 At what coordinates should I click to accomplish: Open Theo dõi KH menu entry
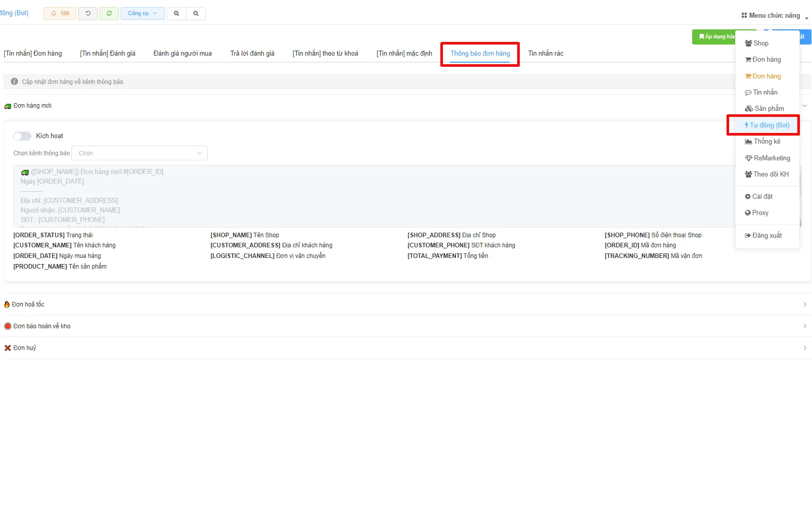coord(766,175)
